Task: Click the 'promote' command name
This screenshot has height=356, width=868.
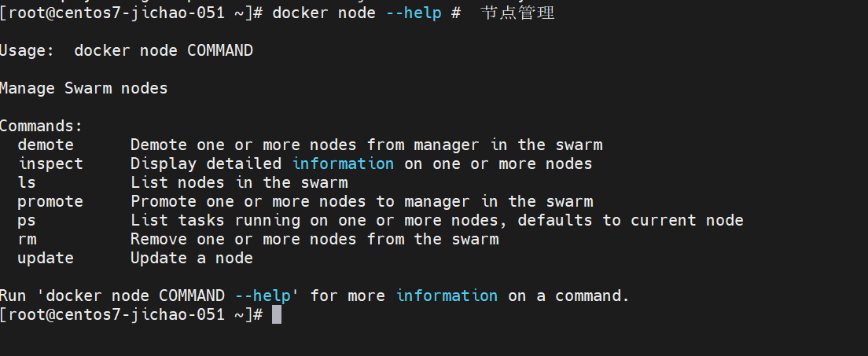Action: pyautogui.click(x=50, y=201)
